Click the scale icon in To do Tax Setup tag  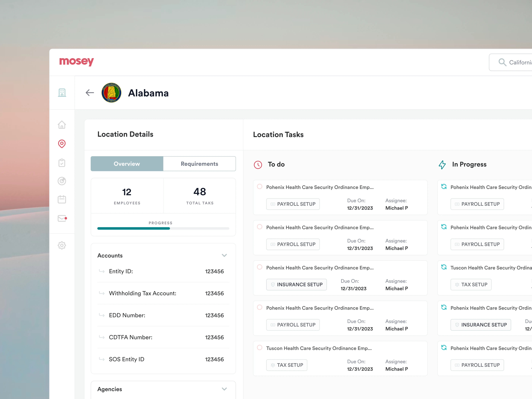coord(273,365)
